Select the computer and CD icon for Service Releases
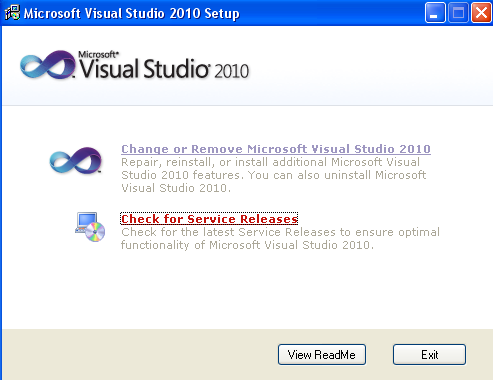 (90, 227)
